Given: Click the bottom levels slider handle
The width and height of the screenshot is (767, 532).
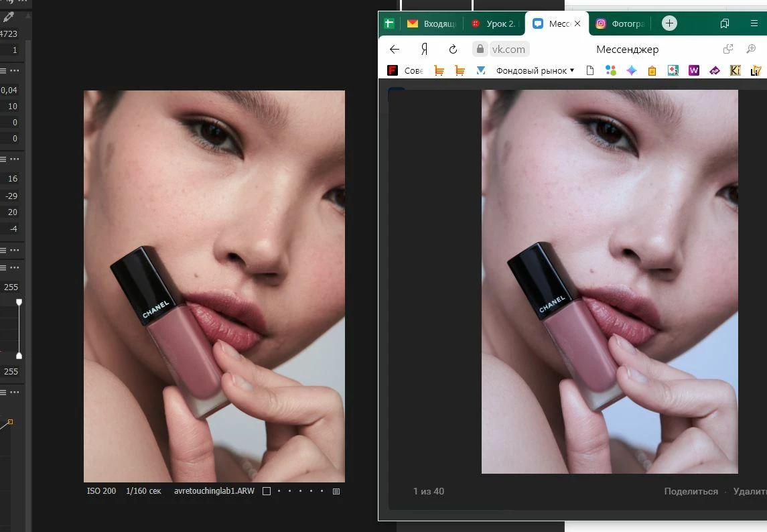Looking at the screenshot, I should pos(19,356).
